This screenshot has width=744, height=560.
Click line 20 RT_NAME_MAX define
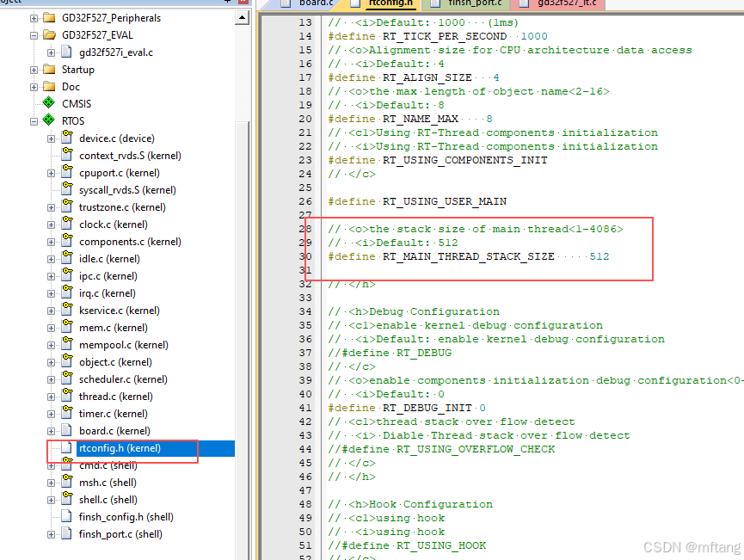tap(410, 119)
